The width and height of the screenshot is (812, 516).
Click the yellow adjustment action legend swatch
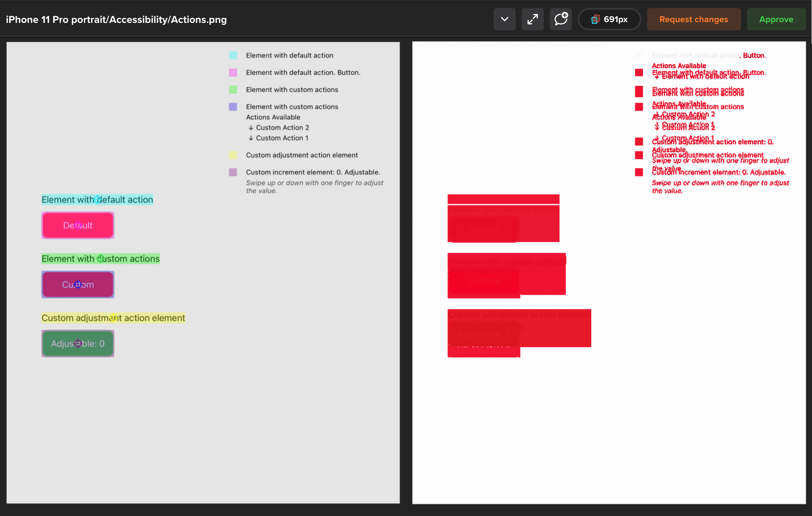point(233,155)
